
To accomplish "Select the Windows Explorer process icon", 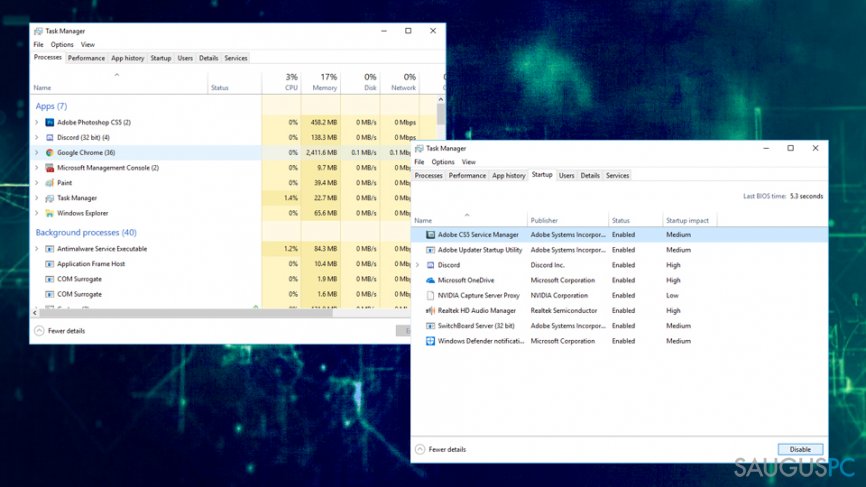I will pos(50,213).
